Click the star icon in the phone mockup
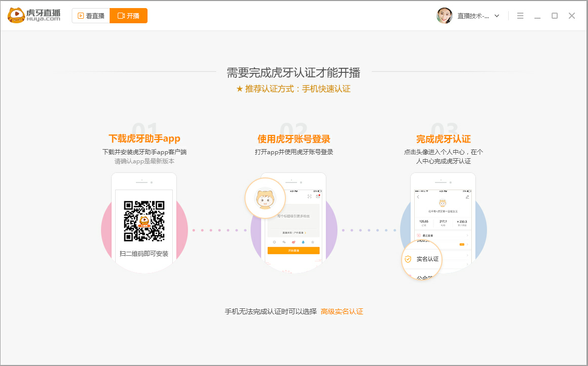588x366 pixels. pyautogui.click(x=312, y=242)
